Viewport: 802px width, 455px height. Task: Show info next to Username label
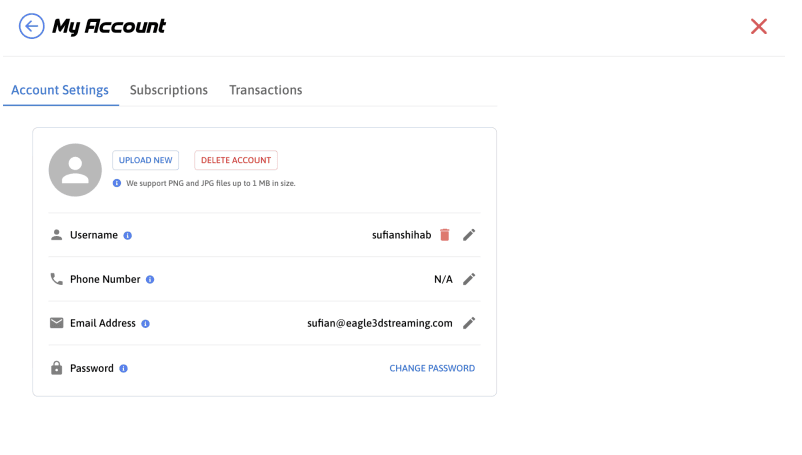pyautogui.click(x=128, y=236)
